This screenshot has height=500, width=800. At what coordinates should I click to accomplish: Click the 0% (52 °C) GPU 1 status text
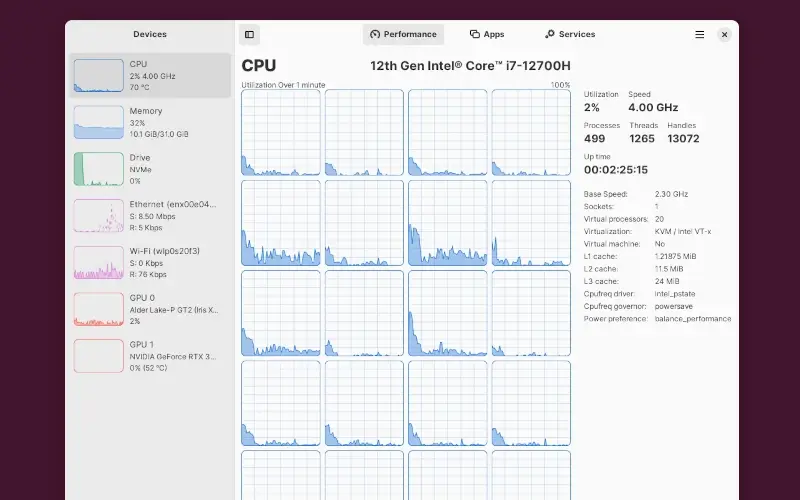(148, 368)
